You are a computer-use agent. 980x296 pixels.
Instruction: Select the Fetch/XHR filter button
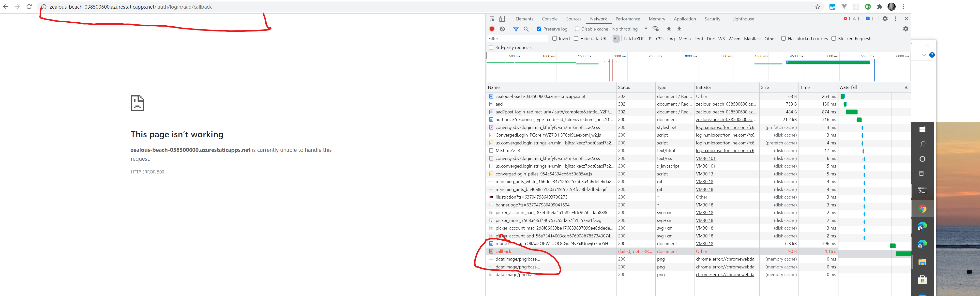point(634,39)
